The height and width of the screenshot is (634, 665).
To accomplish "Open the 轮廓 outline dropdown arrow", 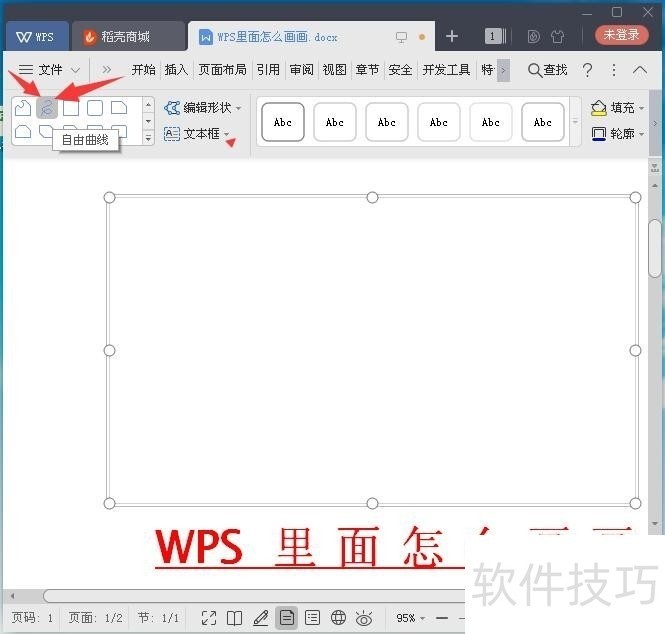I will [x=642, y=134].
